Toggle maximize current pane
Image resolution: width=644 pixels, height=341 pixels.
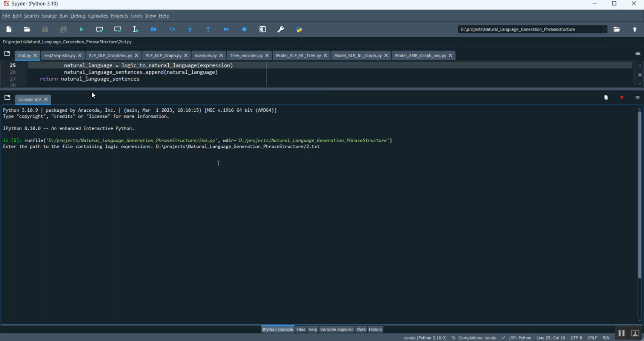[263, 30]
